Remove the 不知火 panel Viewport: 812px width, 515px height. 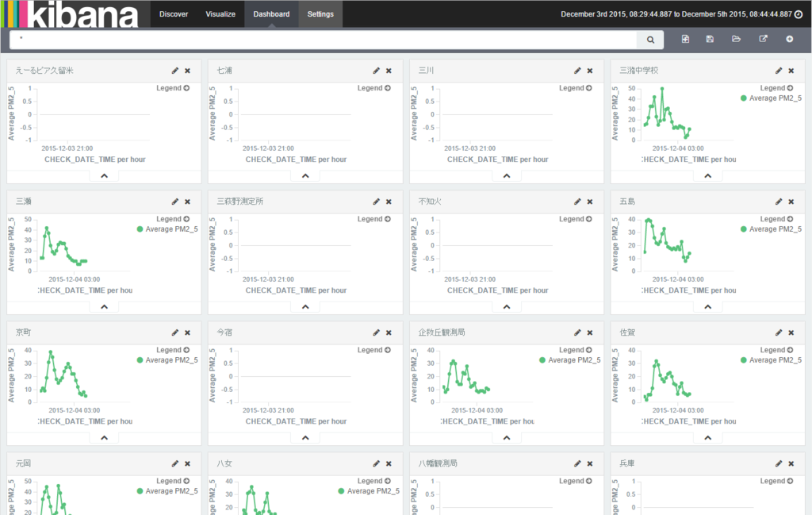tap(590, 202)
